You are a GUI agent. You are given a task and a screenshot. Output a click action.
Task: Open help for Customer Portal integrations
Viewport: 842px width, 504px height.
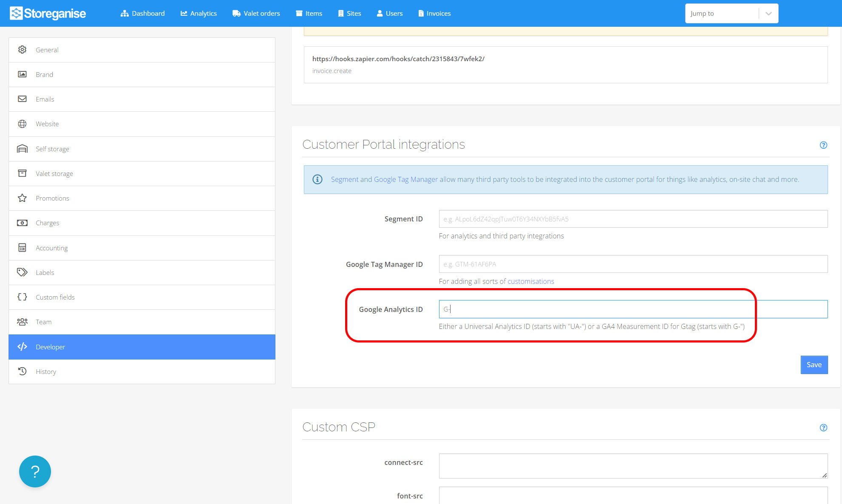click(x=823, y=145)
